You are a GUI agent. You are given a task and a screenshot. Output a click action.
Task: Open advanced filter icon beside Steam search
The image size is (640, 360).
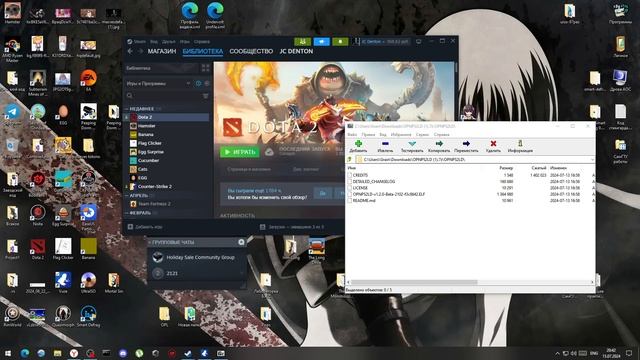(x=205, y=96)
